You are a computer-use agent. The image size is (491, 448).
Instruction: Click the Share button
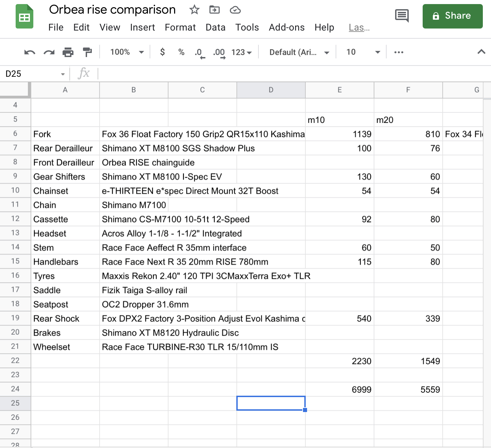453,16
